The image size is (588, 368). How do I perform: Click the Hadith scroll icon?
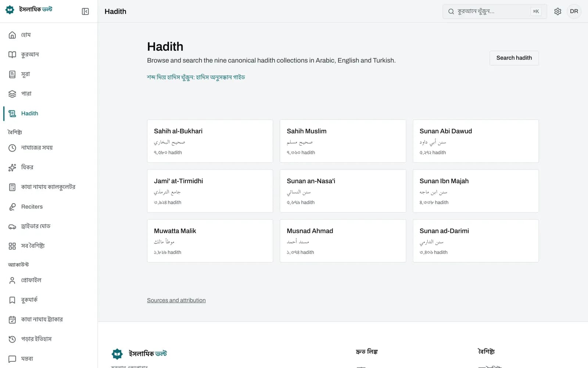click(x=12, y=113)
